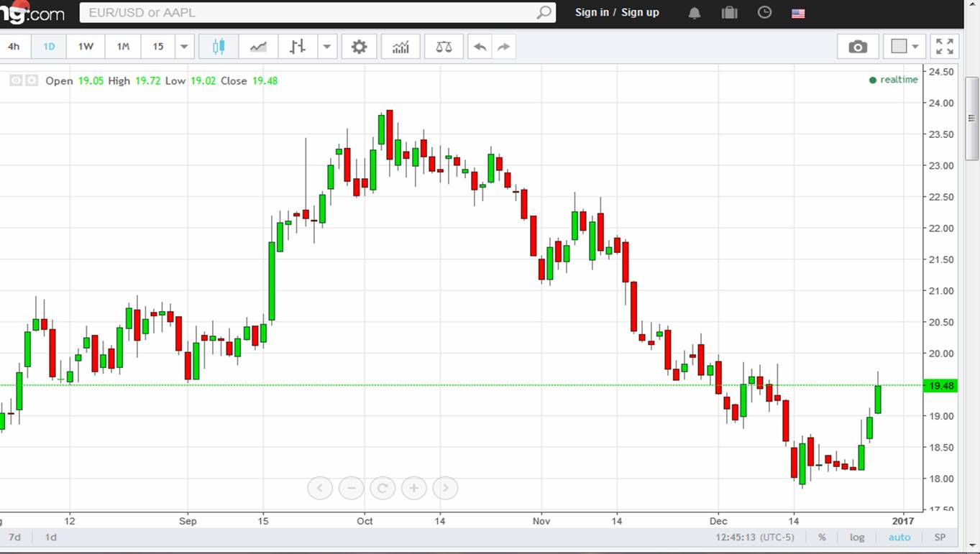Open the layout color box dropdown
Image resolution: width=980 pixels, height=554 pixels.
[x=905, y=47]
